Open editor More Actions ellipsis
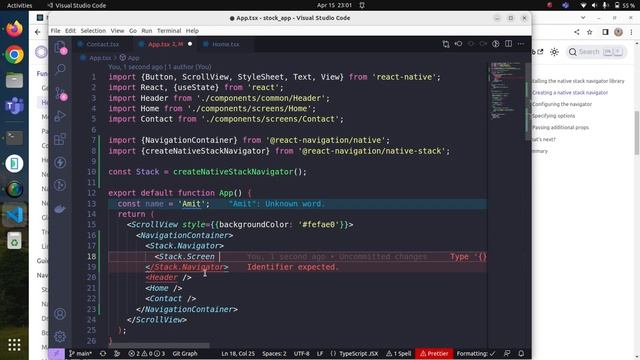Image resolution: width=640 pixels, height=360 pixels. click(521, 44)
